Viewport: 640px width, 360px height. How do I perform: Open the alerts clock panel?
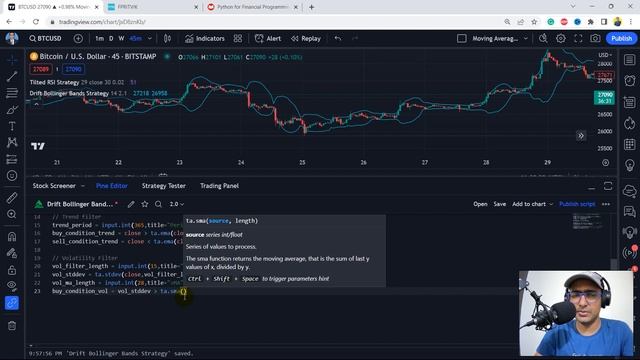pyautogui.click(x=629, y=80)
